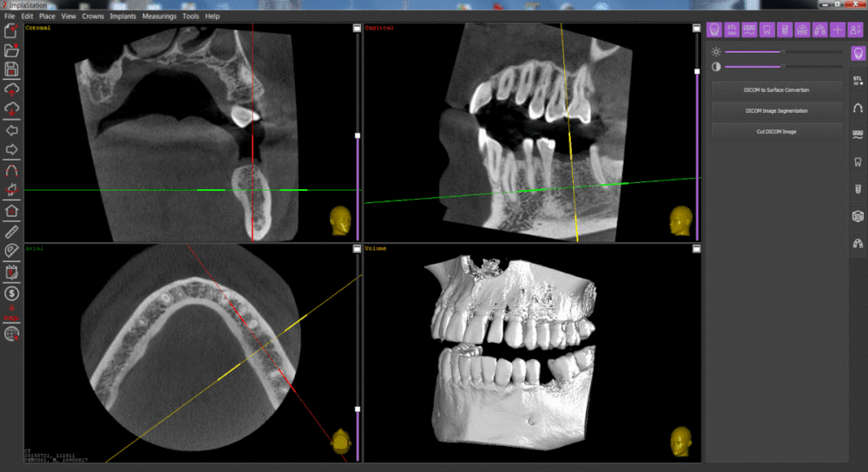The image size is (868, 472).
Task: Open the Implants menu
Action: [123, 16]
